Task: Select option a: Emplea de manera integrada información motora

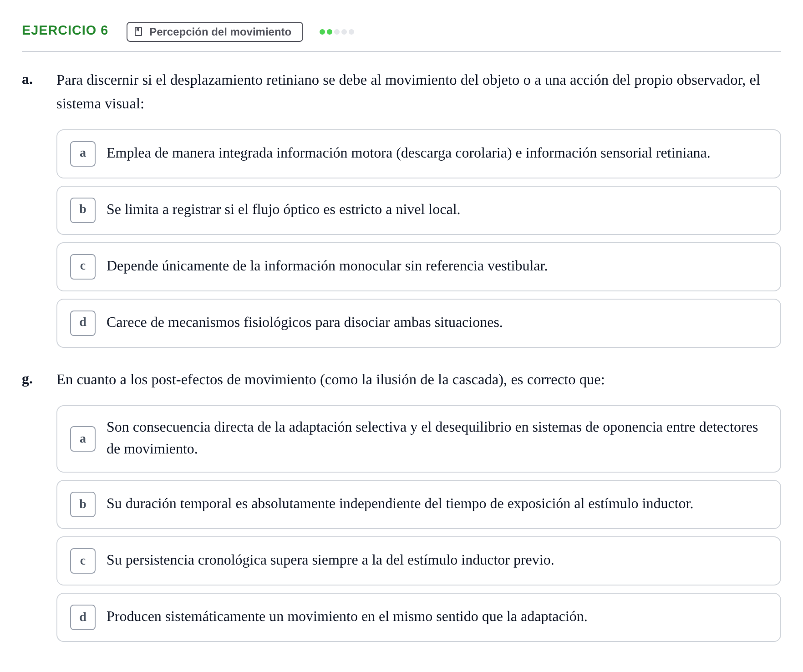Action: point(418,154)
